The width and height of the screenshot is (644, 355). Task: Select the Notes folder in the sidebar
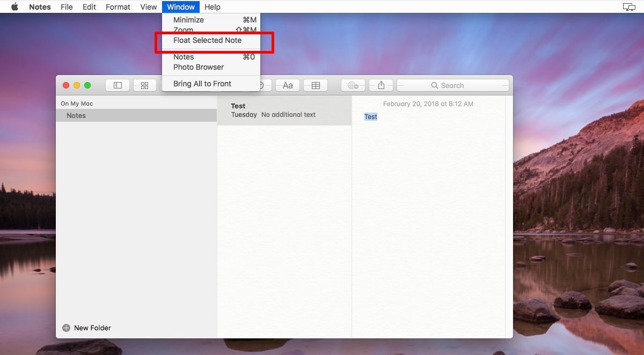(x=76, y=115)
